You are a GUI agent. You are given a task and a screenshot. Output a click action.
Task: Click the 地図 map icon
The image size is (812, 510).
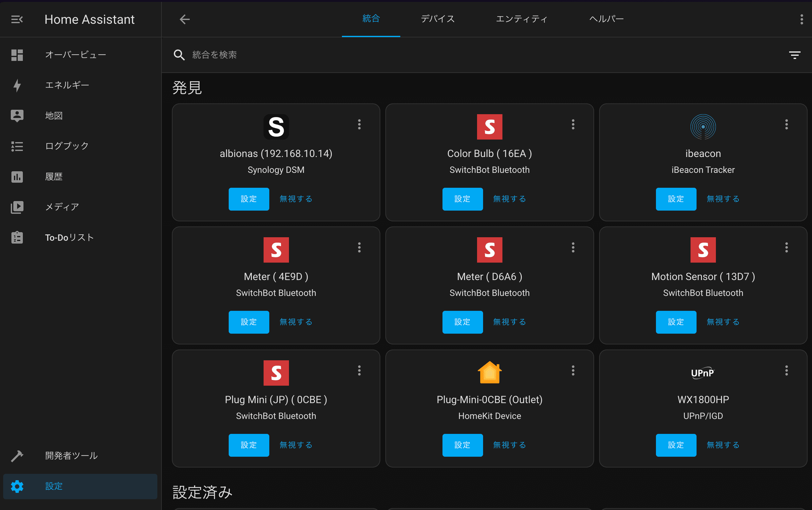pos(17,116)
